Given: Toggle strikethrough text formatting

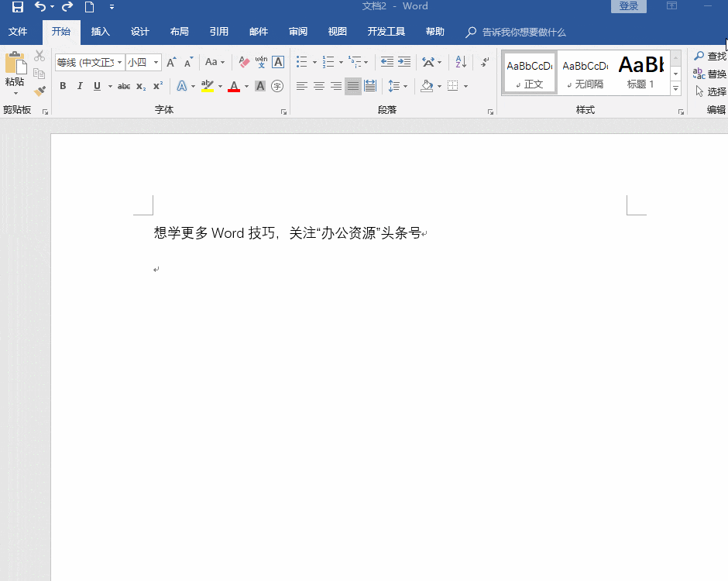Looking at the screenshot, I should pyautogui.click(x=124, y=86).
